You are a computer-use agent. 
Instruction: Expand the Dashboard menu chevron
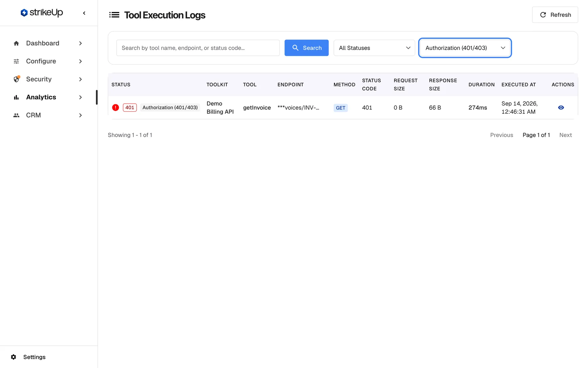coord(80,43)
